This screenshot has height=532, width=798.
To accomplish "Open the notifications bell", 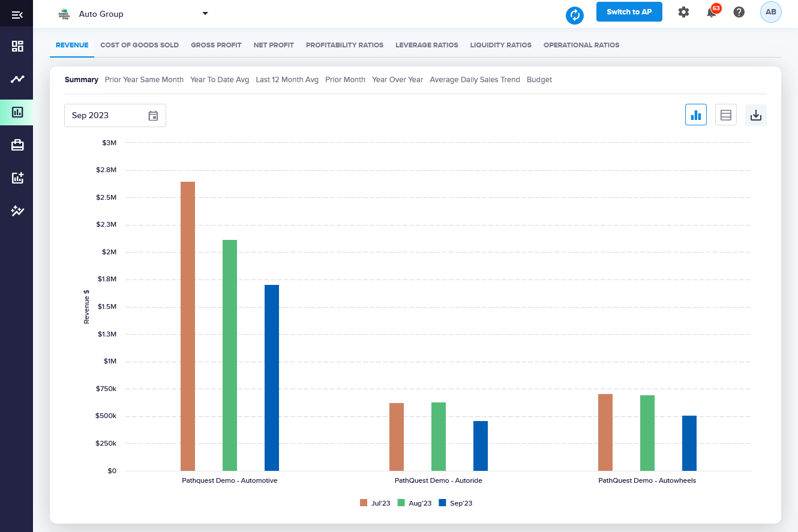I will point(712,13).
